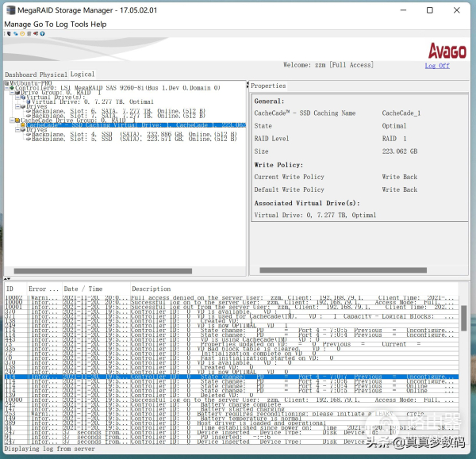
Task: Click 'Virtual Drive: 0, 7.277 TB, Optimal' in Properties
Action: pyautogui.click(x=315, y=215)
